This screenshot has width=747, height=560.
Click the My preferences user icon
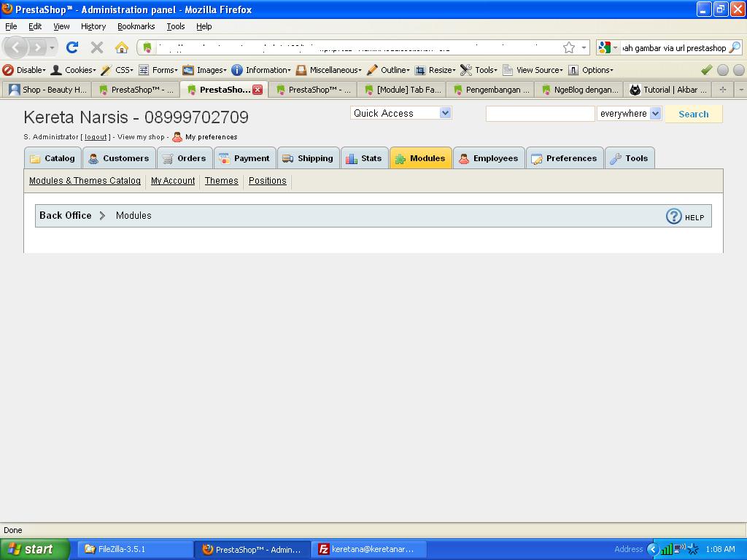tap(177, 137)
